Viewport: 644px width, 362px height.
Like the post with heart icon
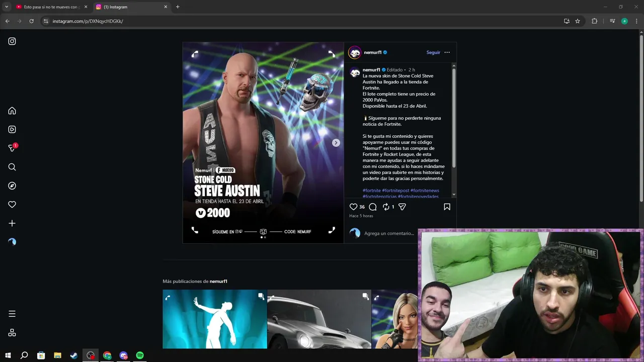click(x=353, y=207)
